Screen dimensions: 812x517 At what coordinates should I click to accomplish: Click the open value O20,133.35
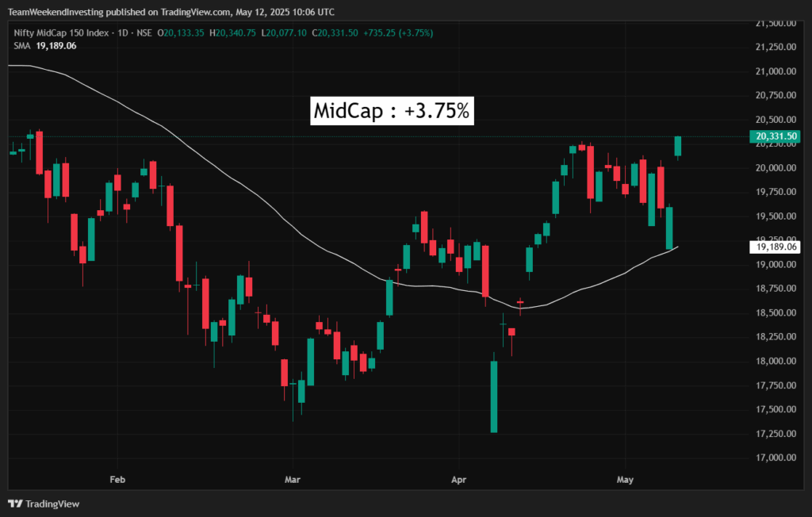coord(181,33)
